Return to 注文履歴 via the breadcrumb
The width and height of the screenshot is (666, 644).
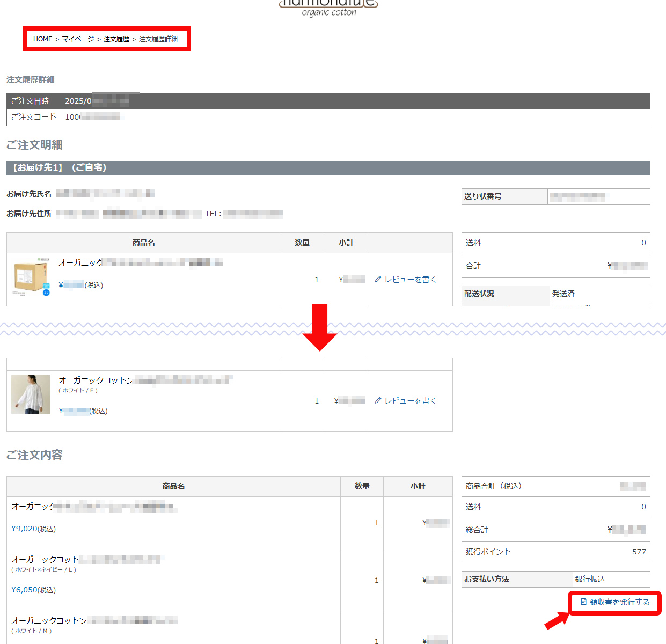116,39
